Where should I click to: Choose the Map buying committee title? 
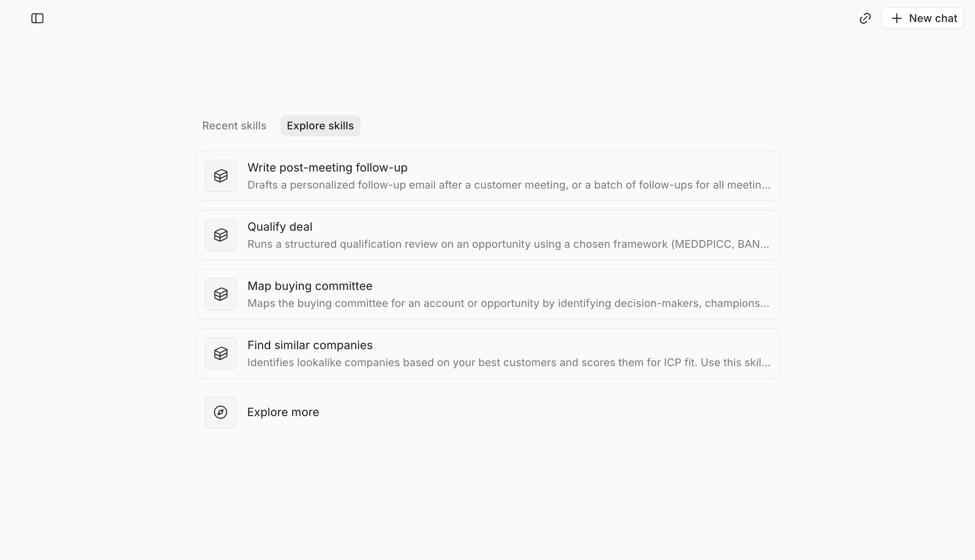tap(310, 286)
